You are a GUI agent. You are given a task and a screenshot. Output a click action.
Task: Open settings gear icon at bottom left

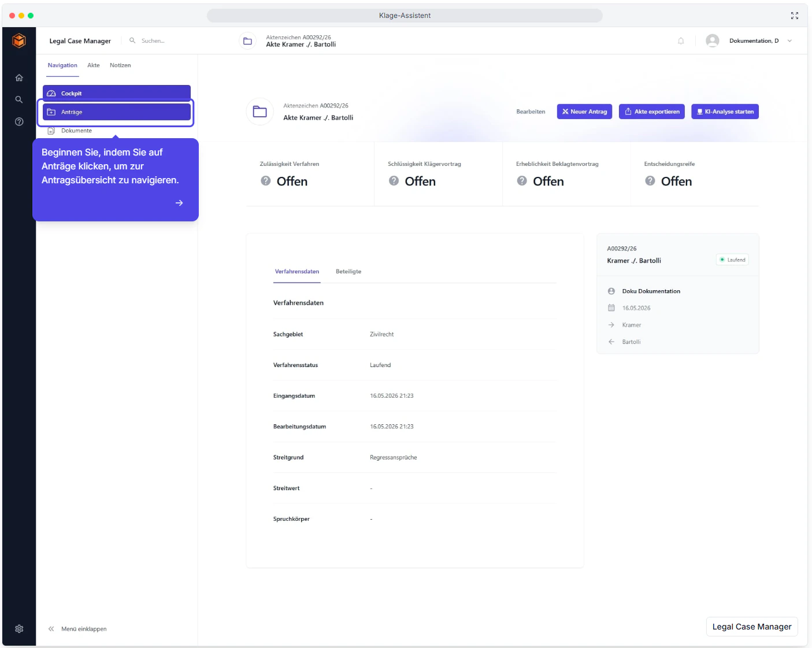[x=19, y=629]
